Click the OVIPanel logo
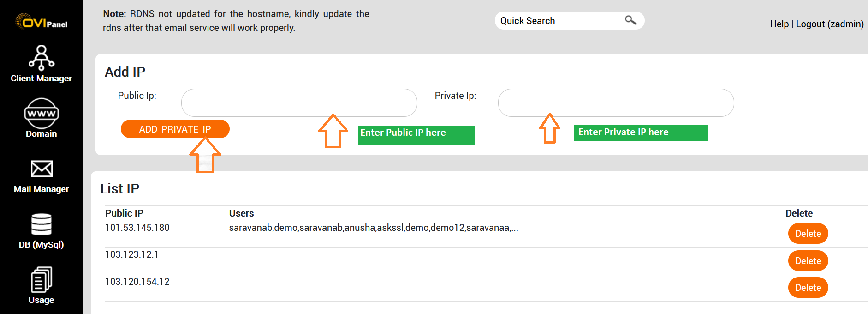 tap(42, 22)
